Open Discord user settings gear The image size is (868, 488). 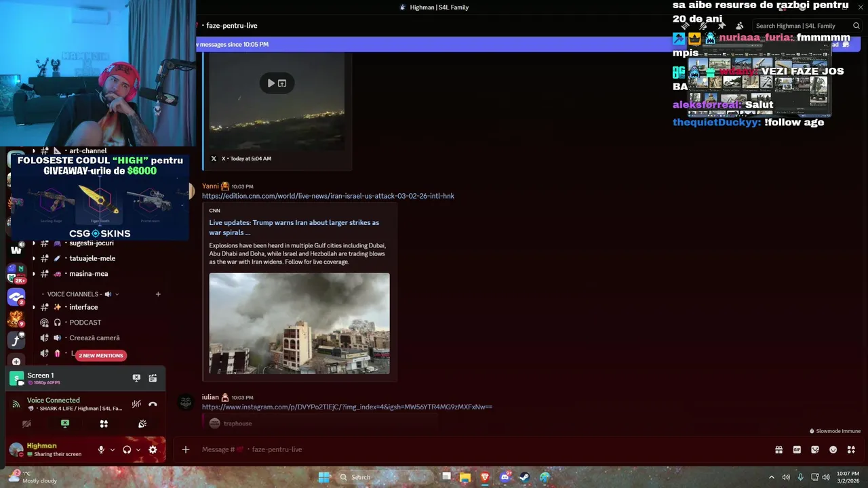pyautogui.click(x=153, y=449)
